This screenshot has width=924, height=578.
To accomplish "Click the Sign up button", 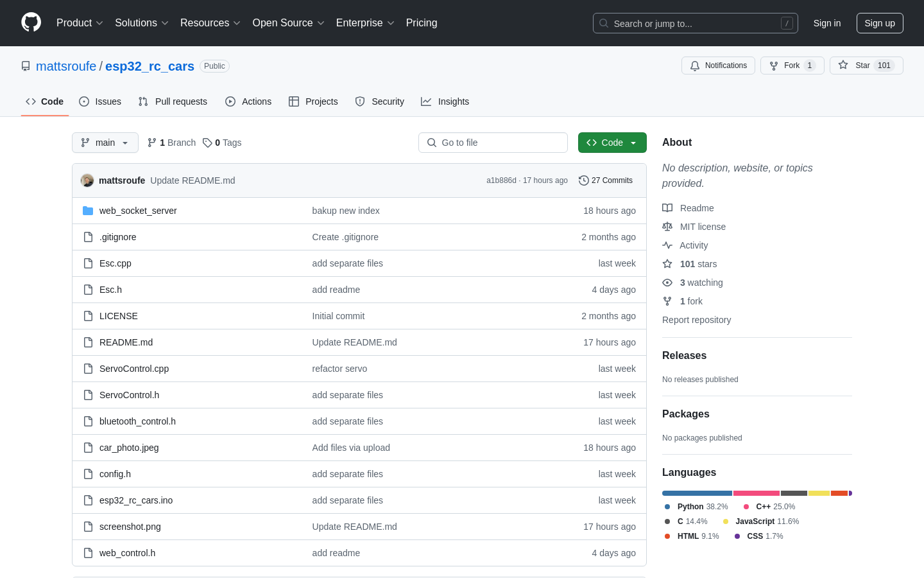I will pyautogui.click(x=880, y=23).
